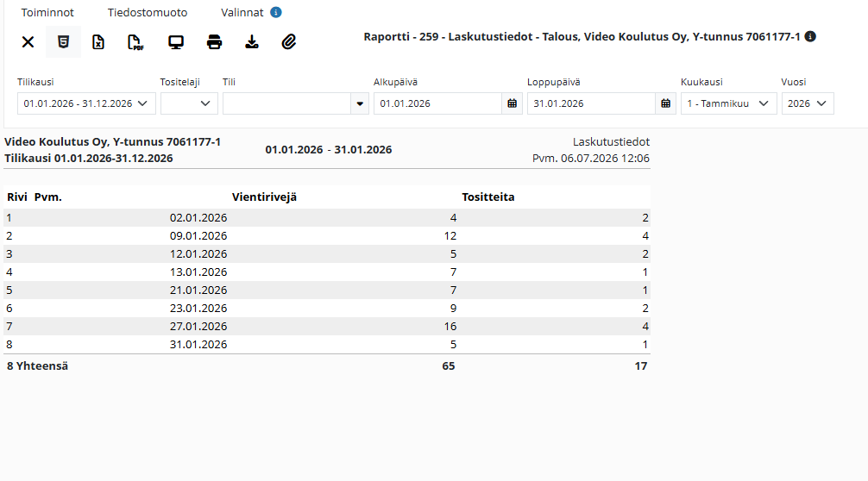Print the report with the printer icon
The image size is (868, 481).
pos(214,42)
